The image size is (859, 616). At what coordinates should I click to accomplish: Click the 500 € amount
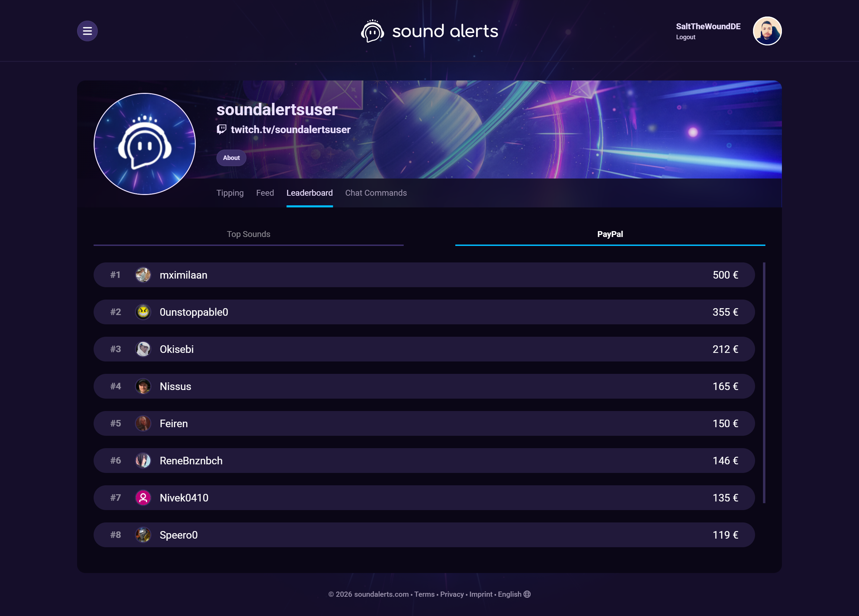pyautogui.click(x=725, y=275)
